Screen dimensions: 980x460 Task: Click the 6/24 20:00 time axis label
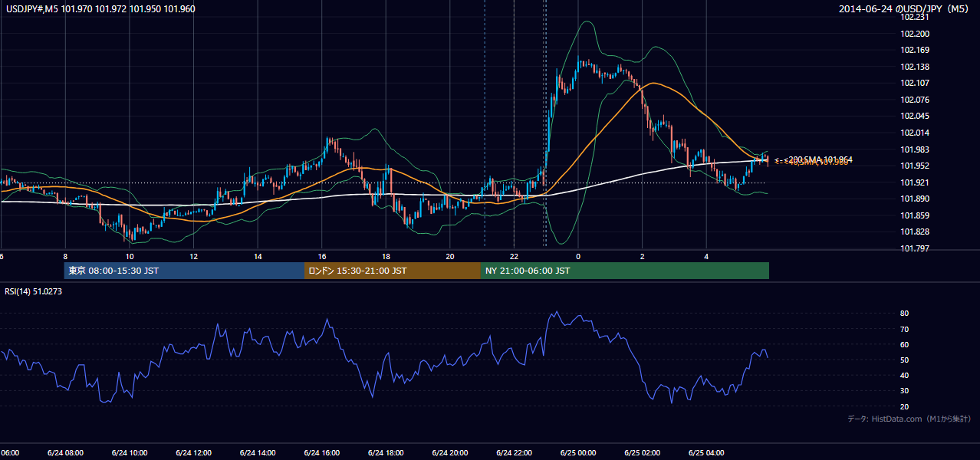click(449, 453)
